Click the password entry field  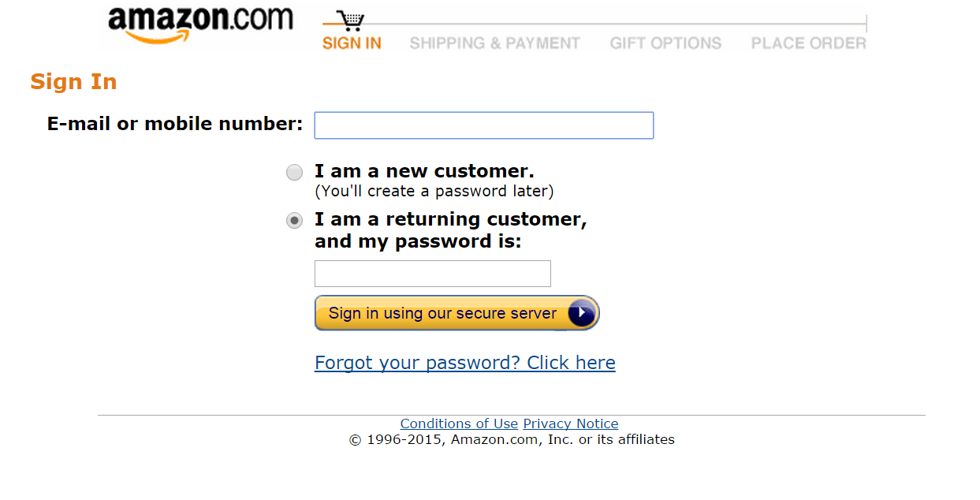432,273
